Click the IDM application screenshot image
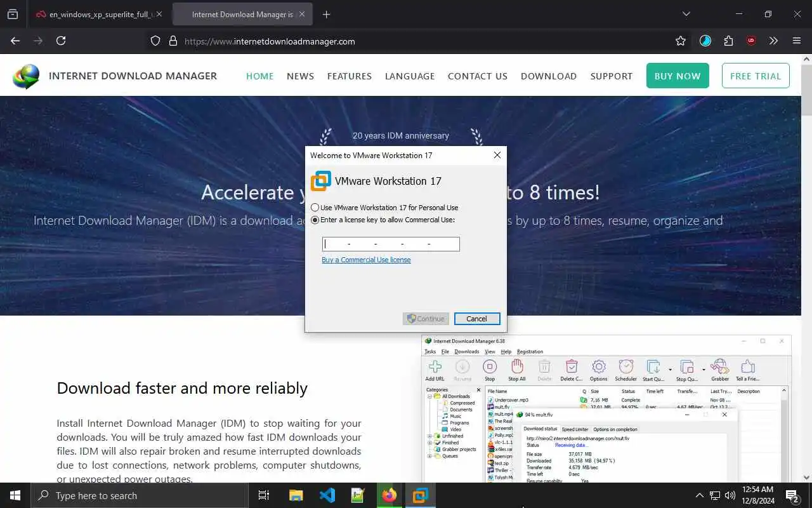Viewport: 812px width, 508px height. [606, 408]
